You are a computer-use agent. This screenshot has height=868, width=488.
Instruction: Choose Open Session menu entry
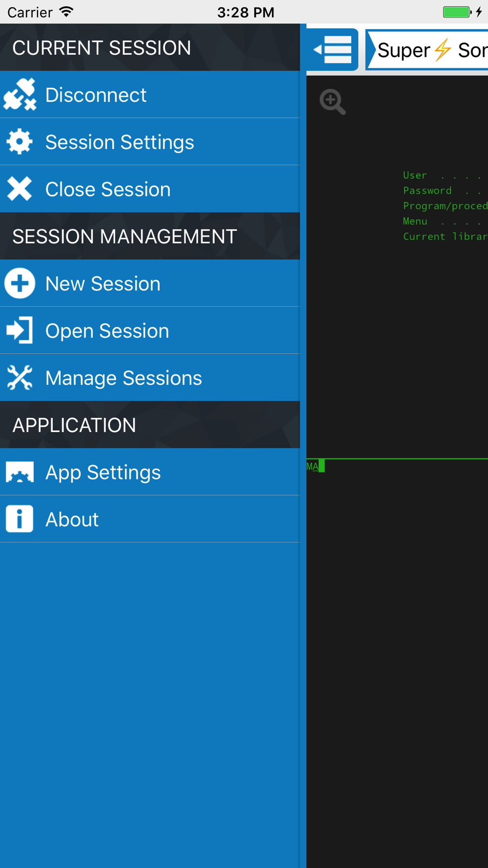point(150,331)
